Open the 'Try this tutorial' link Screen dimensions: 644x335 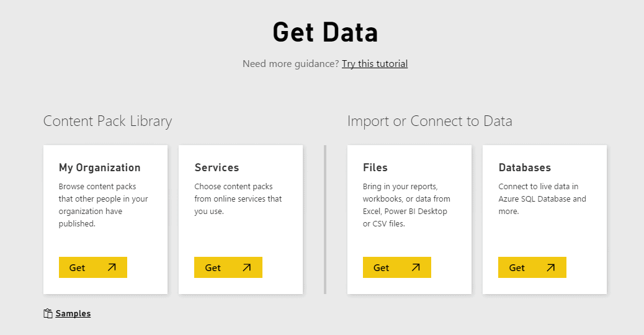point(375,64)
